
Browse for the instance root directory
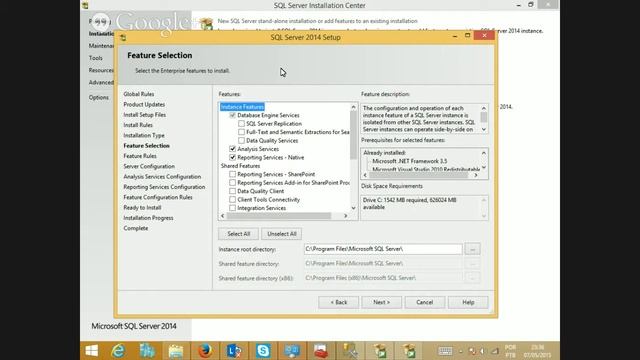point(472,249)
